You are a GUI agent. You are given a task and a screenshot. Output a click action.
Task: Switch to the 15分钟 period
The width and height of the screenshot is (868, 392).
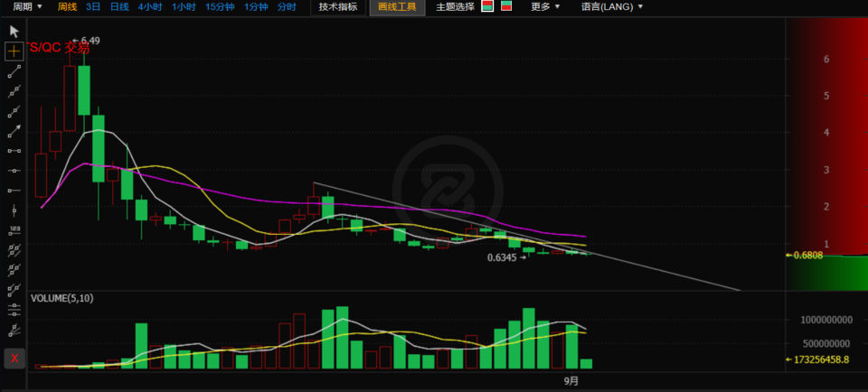[x=220, y=7]
